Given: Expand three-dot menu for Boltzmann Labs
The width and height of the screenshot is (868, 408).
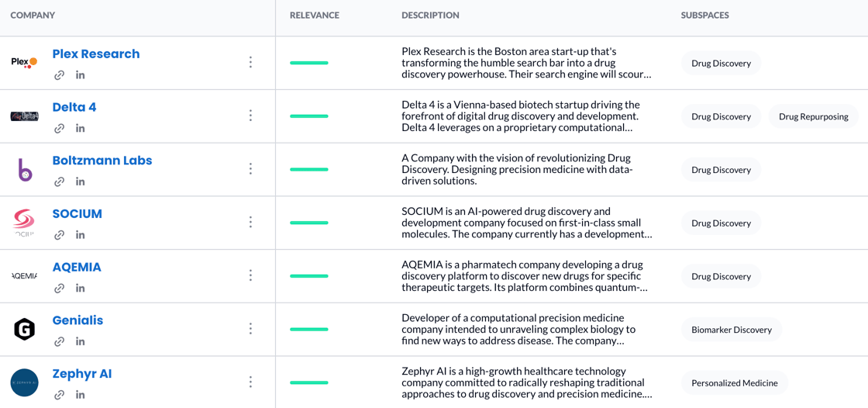Looking at the screenshot, I should (250, 169).
